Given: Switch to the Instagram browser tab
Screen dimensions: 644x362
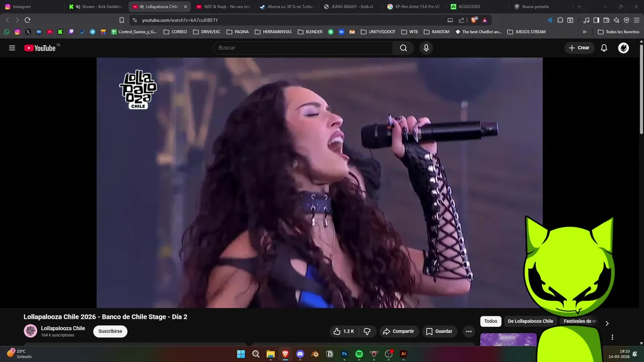Looking at the screenshot, I should pyautogui.click(x=33, y=7).
